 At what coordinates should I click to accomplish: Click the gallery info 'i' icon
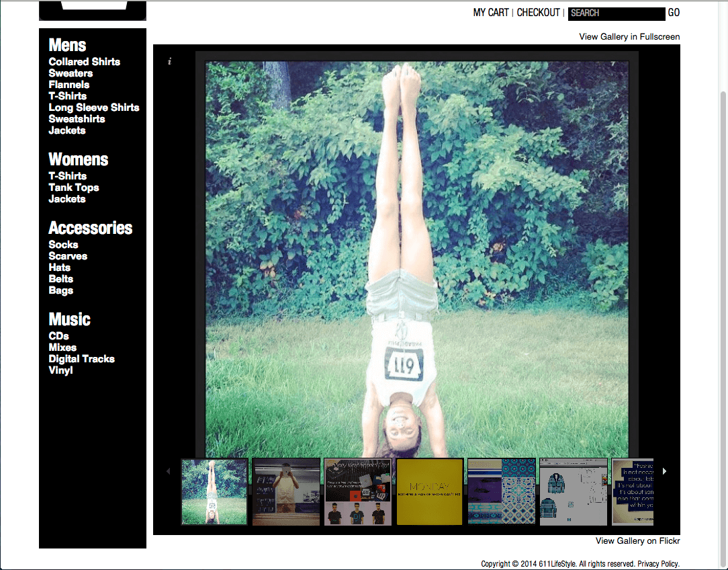(169, 61)
